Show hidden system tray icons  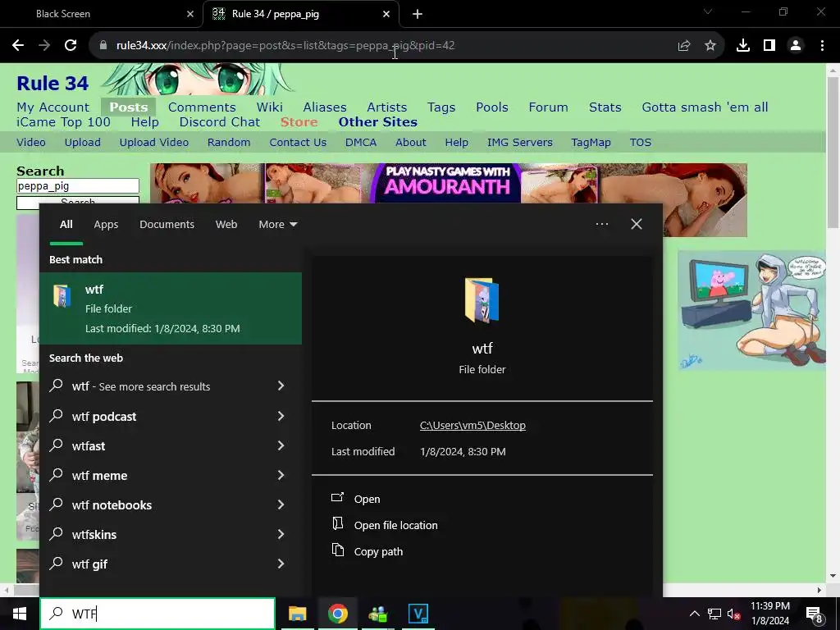tap(694, 614)
